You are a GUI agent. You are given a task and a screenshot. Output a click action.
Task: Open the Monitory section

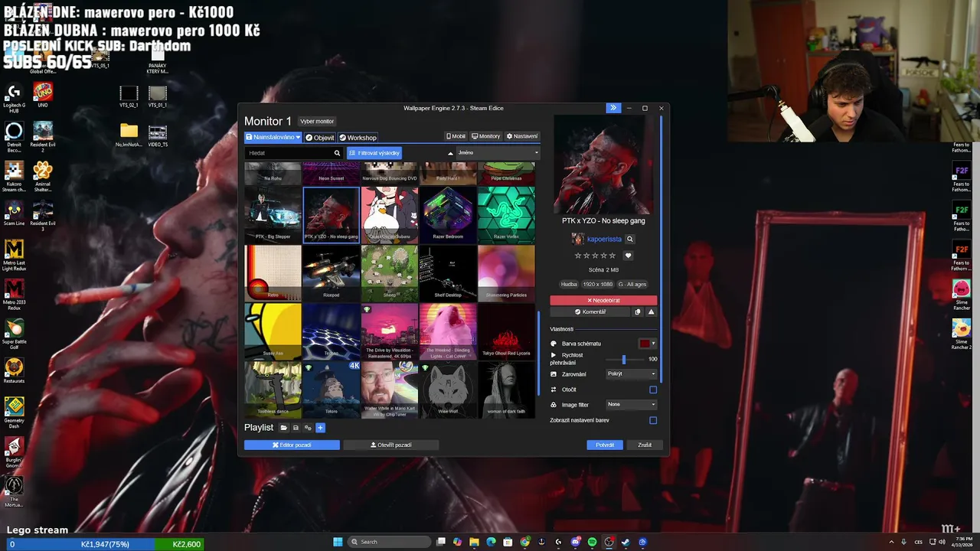point(486,136)
